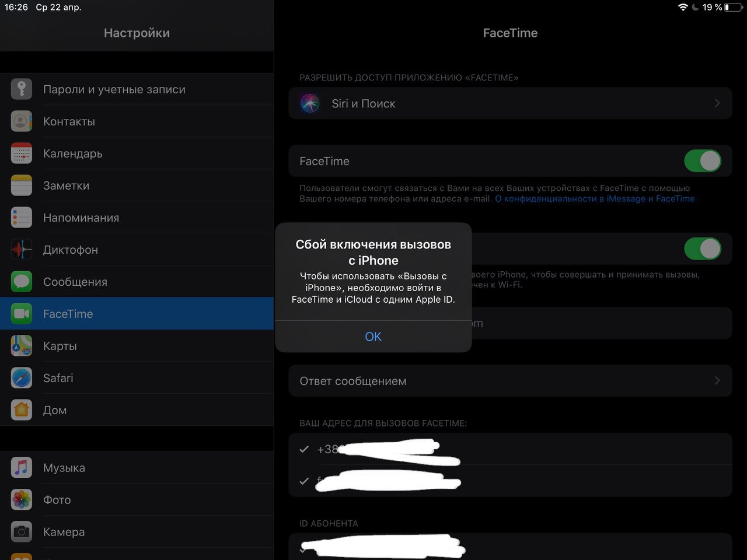Tap the Настройки sidebar title
747x560 pixels.
point(137,33)
